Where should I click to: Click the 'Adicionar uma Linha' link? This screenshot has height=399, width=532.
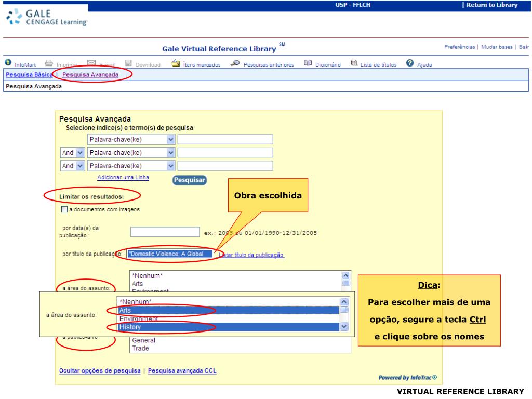click(123, 178)
